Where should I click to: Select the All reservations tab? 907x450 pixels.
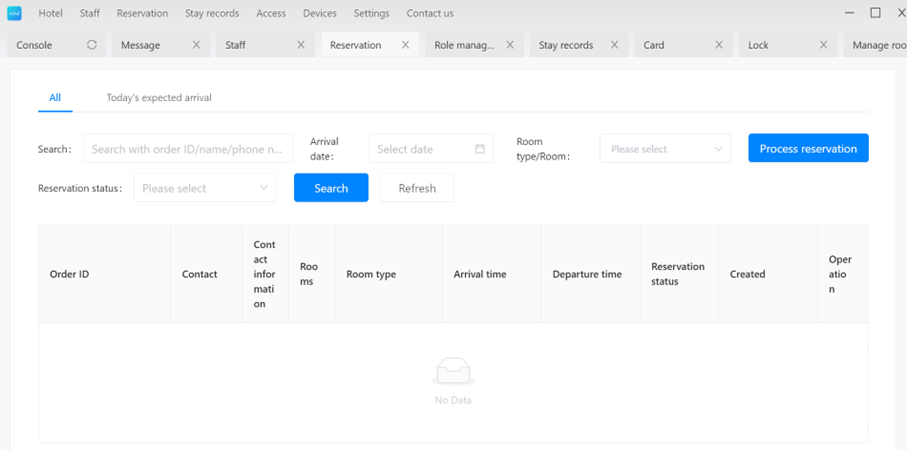tap(55, 98)
